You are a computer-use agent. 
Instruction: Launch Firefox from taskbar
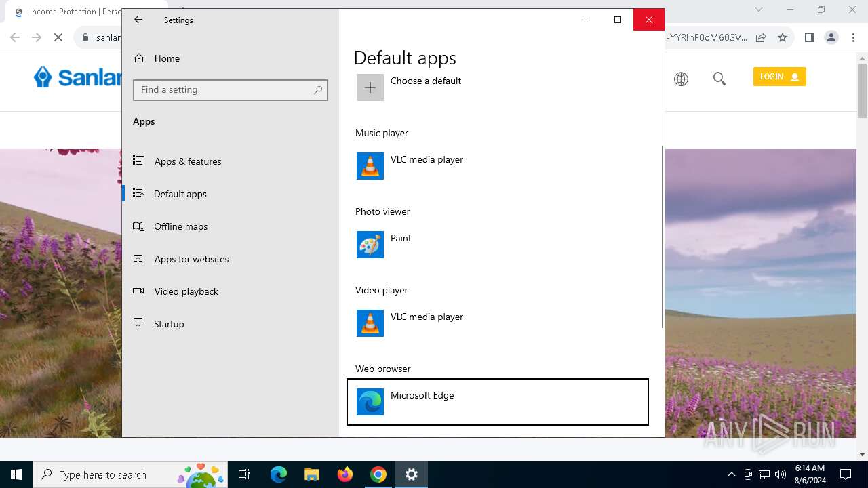pos(345,474)
